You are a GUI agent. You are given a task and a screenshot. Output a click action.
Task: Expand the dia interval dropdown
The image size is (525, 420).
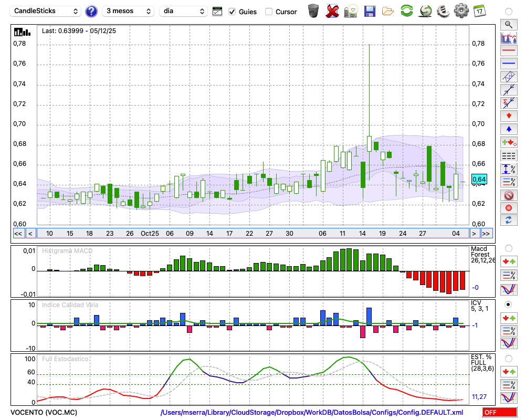pos(183,11)
